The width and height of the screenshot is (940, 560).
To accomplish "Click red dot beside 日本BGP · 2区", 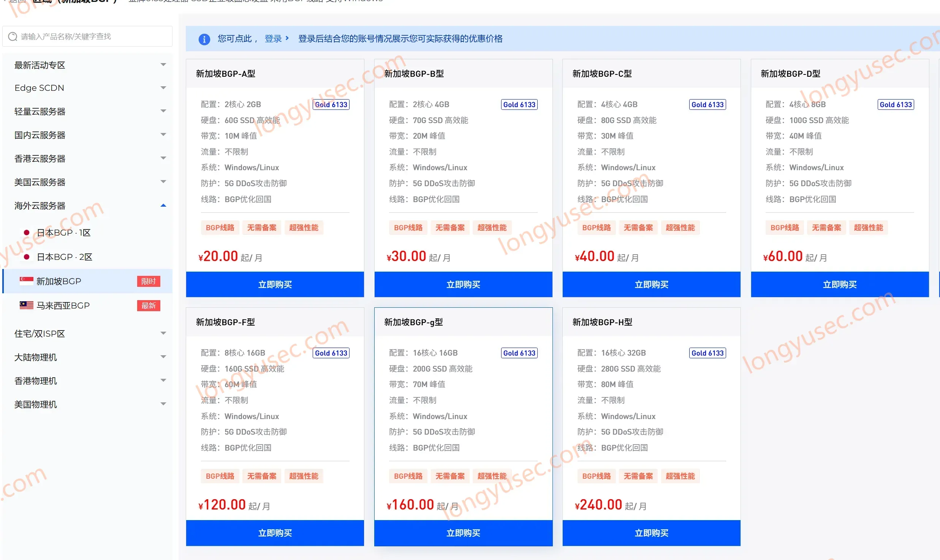I will [27, 257].
